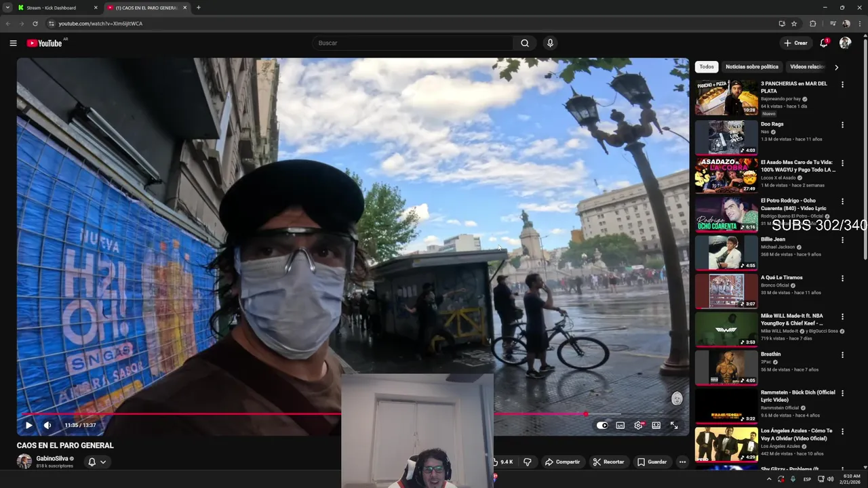Open the YouTube hamburger guide menu
Viewport: 868px width, 488px height.
[x=13, y=43]
